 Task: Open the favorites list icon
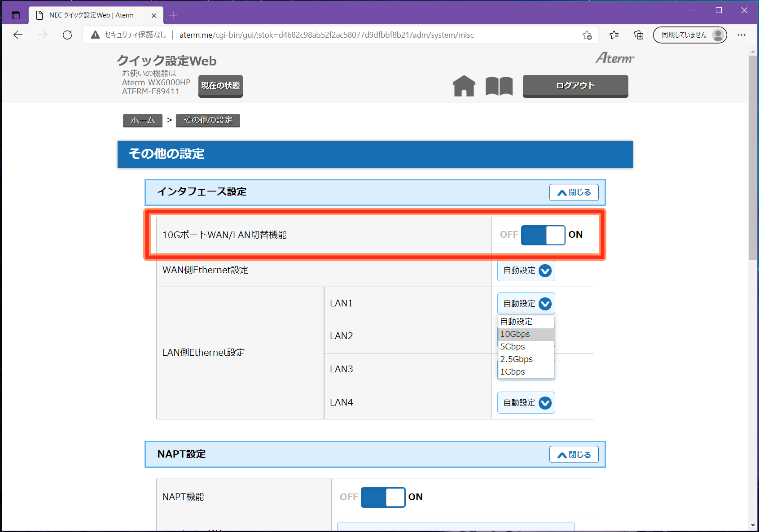pos(614,35)
